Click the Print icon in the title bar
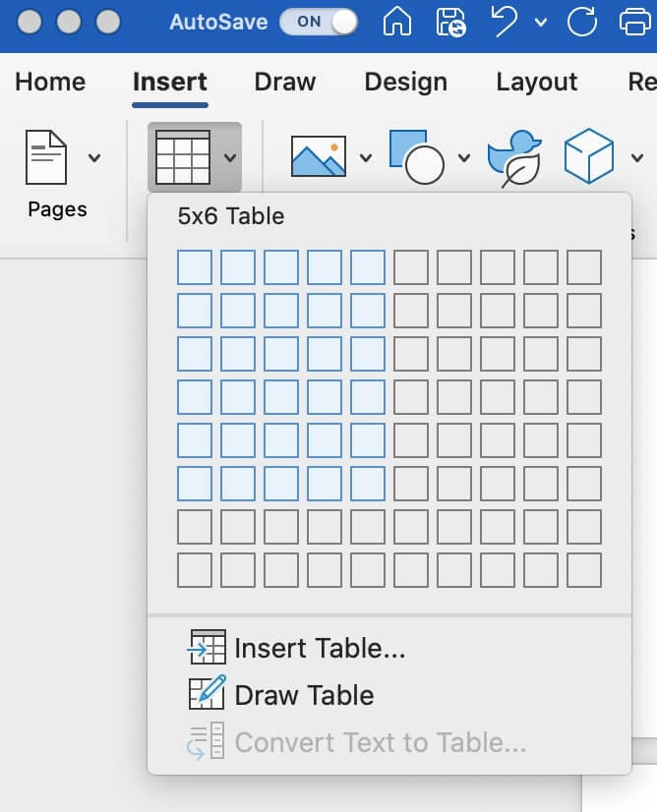This screenshot has width=657, height=812. click(x=634, y=24)
